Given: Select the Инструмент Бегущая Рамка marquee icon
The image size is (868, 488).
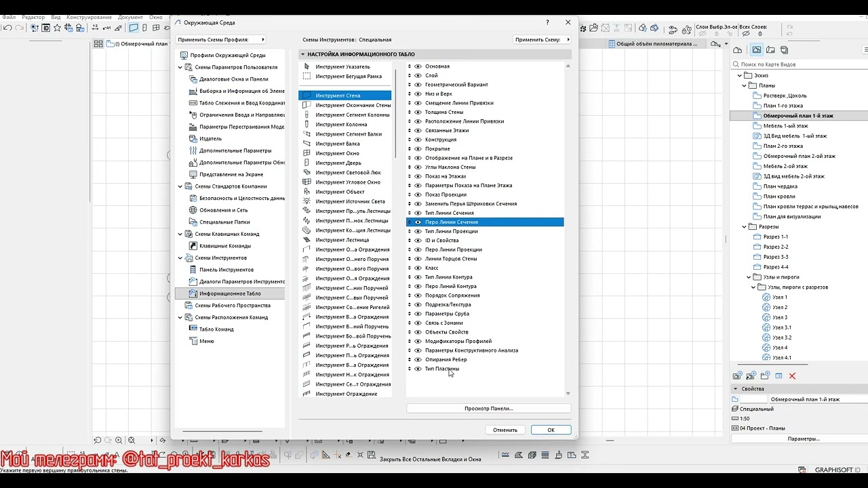Looking at the screenshot, I should pyautogui.click(x=307, y=77).
